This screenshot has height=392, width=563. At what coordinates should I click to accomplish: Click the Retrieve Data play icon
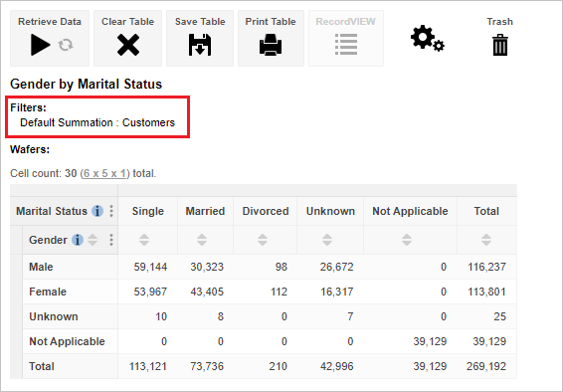(40, 45)
